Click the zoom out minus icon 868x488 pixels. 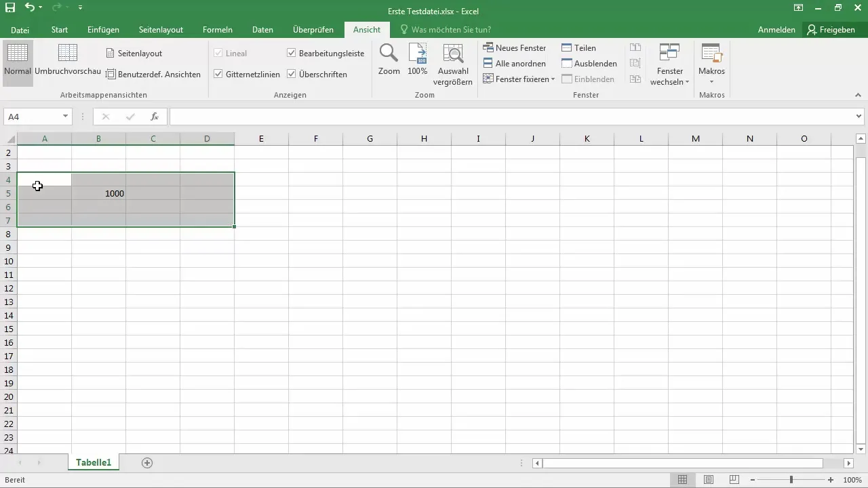click(x=753, y=480)
